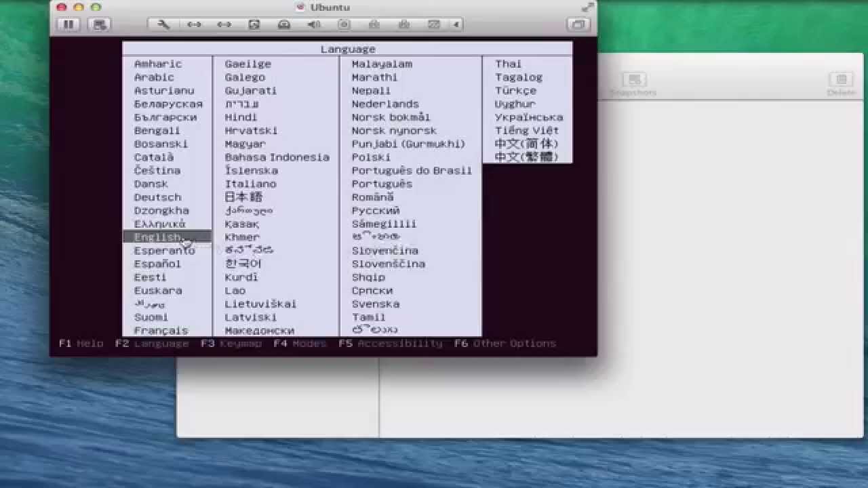Select Bengali language
868x488 pixels.
157,130
